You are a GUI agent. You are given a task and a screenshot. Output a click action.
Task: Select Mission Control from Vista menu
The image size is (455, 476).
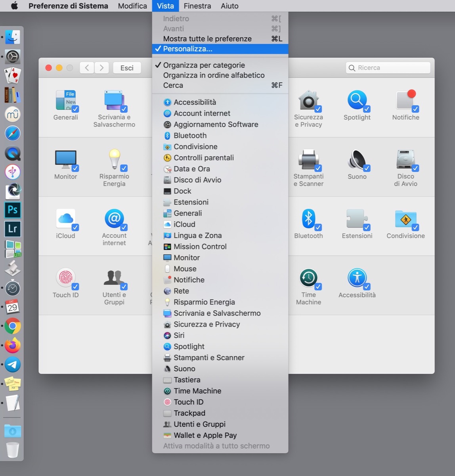tap(200, 246)
